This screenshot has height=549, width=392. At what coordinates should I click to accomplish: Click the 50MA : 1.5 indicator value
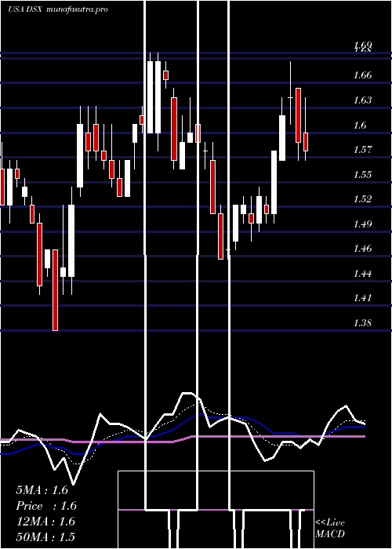click(x=45, y=536)
